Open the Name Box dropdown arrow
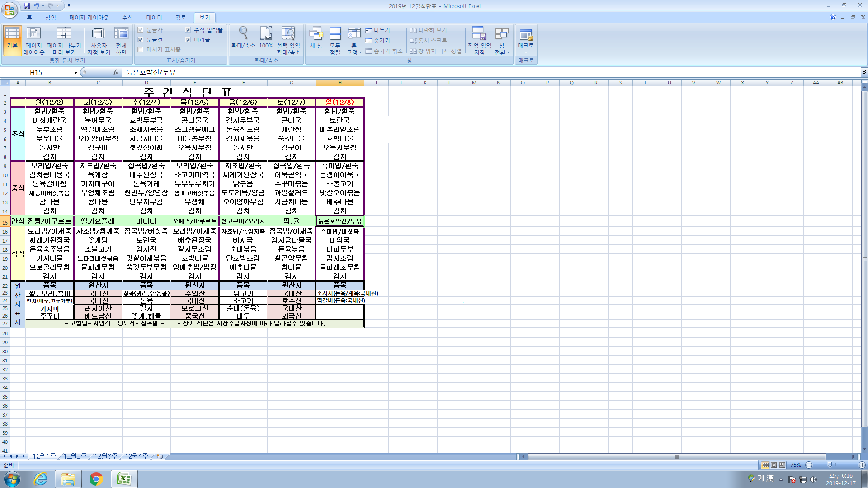This screenshot has height=488, width=868. tap(75, 72)
